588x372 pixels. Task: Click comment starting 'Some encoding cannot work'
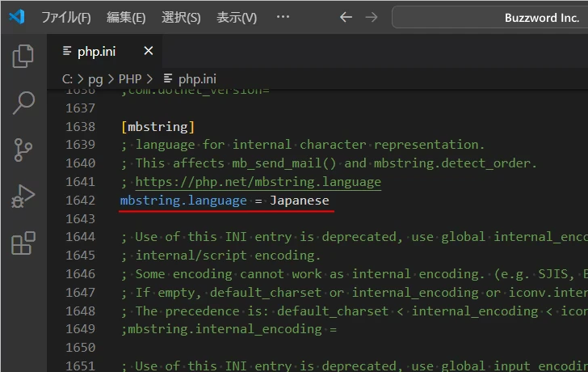tap(355, 274)
